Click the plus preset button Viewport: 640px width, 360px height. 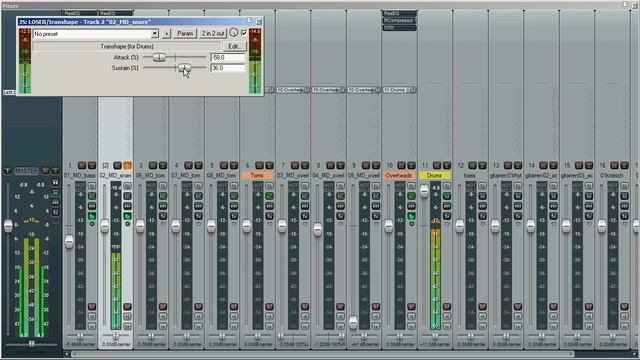coord(166,33)
